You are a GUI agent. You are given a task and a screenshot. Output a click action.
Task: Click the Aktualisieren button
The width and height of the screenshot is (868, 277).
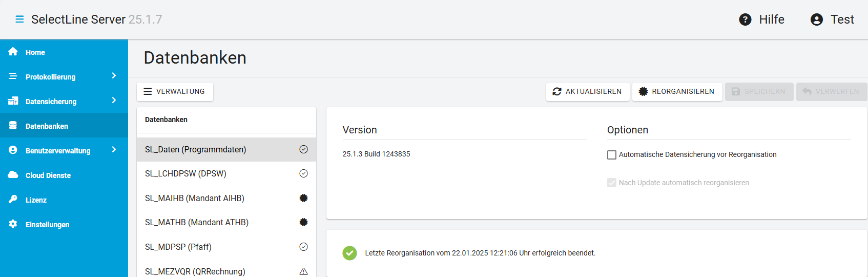click(x=588, y=92)
